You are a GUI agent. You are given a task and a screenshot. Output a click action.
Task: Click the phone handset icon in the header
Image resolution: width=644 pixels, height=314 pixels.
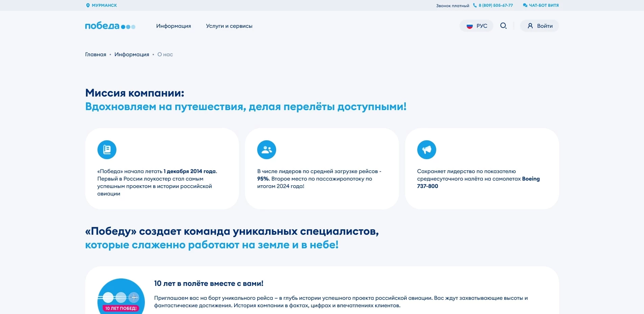click(x=475, y=5)
